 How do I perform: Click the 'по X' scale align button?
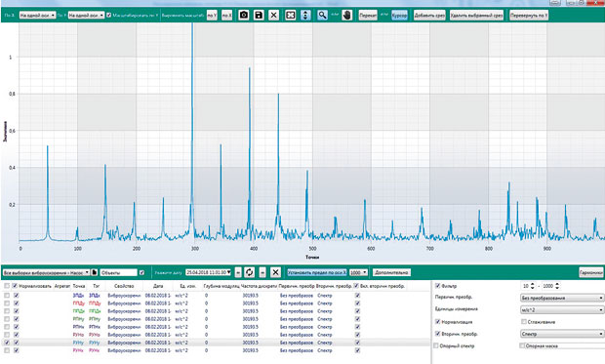point(226,16)
